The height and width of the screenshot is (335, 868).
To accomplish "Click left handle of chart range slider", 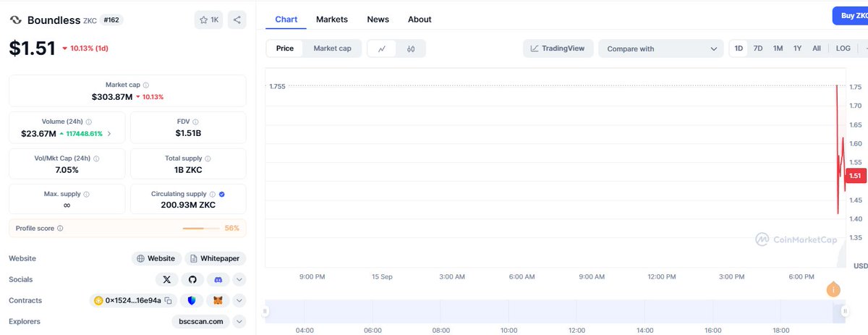I will point(265,311).
